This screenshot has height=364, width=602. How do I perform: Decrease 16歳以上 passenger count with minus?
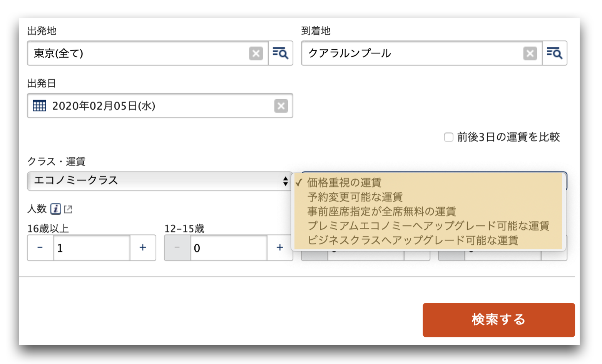click(x=40, y=248)
